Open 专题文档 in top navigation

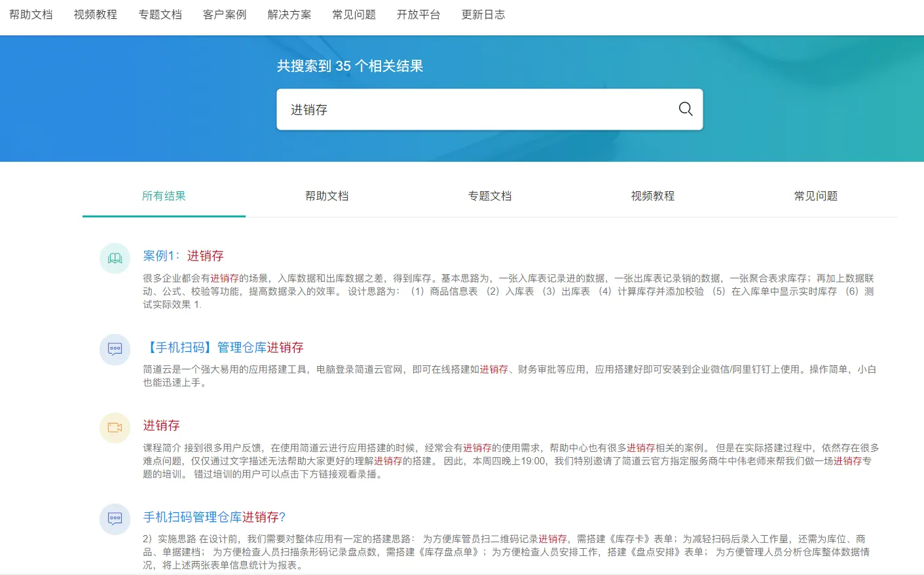[160, 14]
